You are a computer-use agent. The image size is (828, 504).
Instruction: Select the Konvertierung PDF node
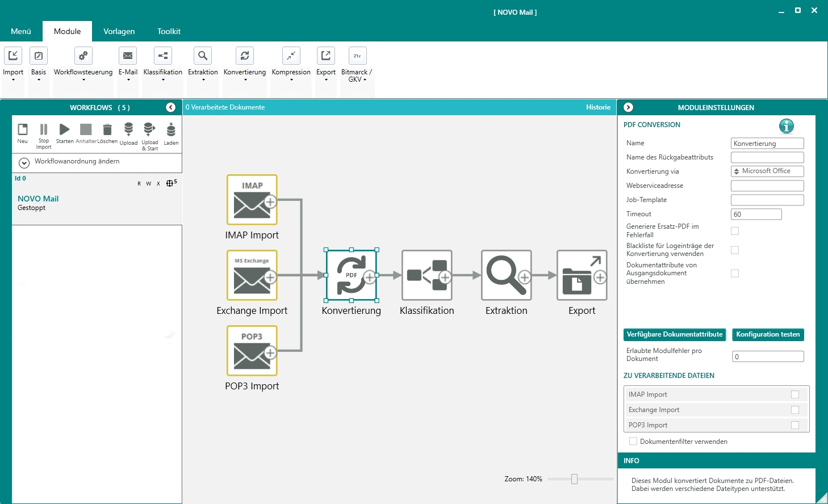pos(352,275)
